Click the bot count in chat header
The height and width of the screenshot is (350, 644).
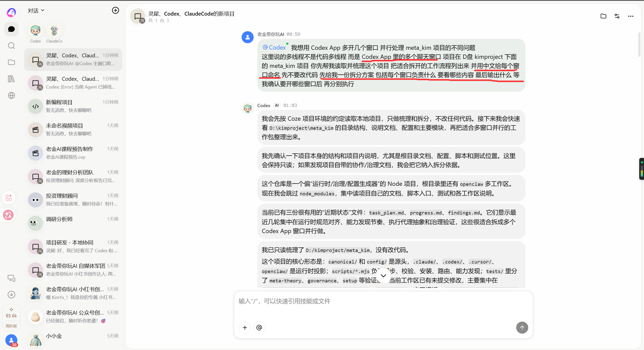point(165,21)
